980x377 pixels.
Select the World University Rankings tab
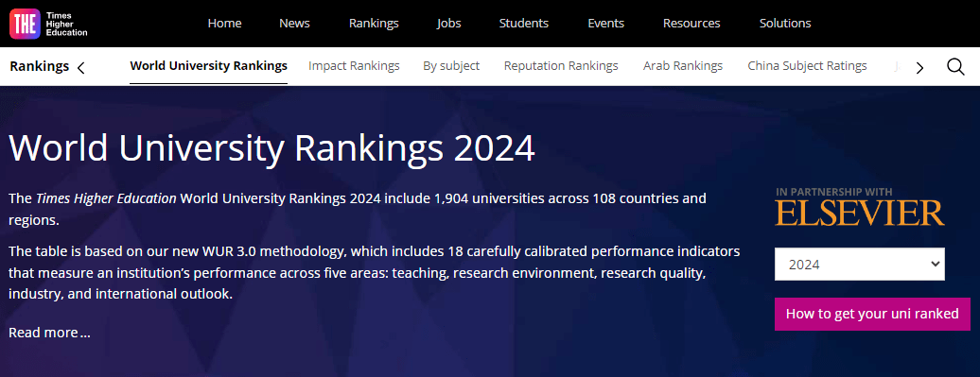point(209,65)
